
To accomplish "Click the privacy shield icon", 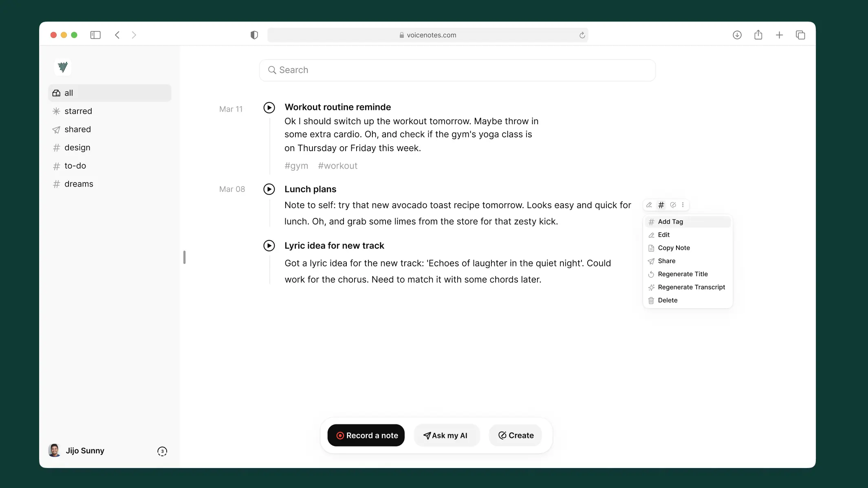I will [x=254, y=35].
